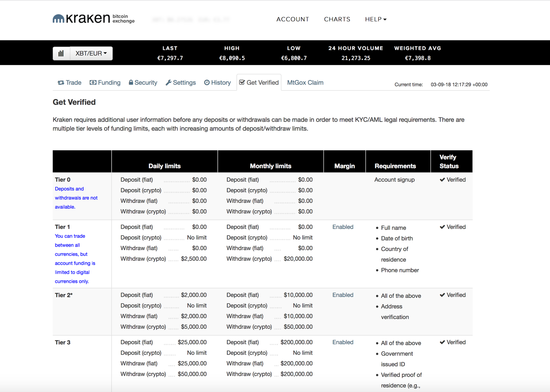This screenshot has height=392, width=550.
Task: Click Tier 0 Account signup requirement
Action: click(395, 180)
